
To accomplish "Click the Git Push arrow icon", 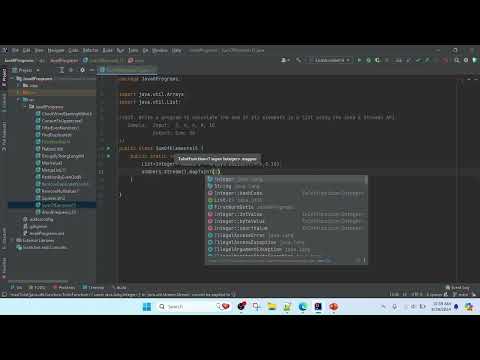I will pyautogui.click(x=427, y=60).
